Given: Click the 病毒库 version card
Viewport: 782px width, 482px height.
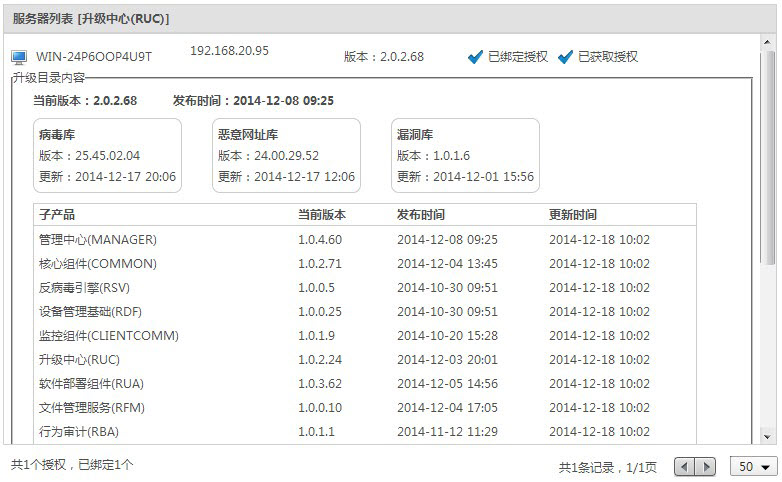Looking at the screenshot, I should (107, 155).
